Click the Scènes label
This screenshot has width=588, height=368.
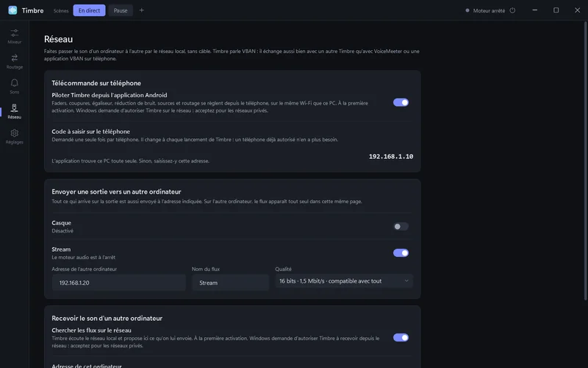[x=61, y=11]
